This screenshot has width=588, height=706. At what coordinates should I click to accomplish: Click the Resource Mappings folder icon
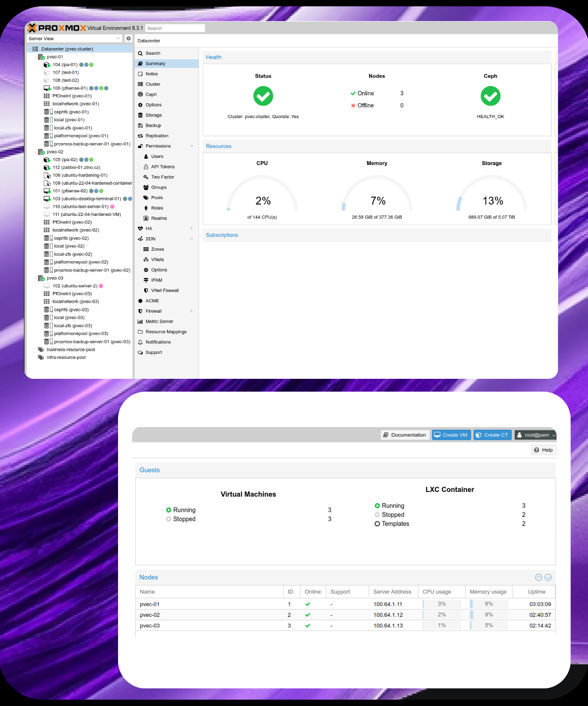point(140,332)
